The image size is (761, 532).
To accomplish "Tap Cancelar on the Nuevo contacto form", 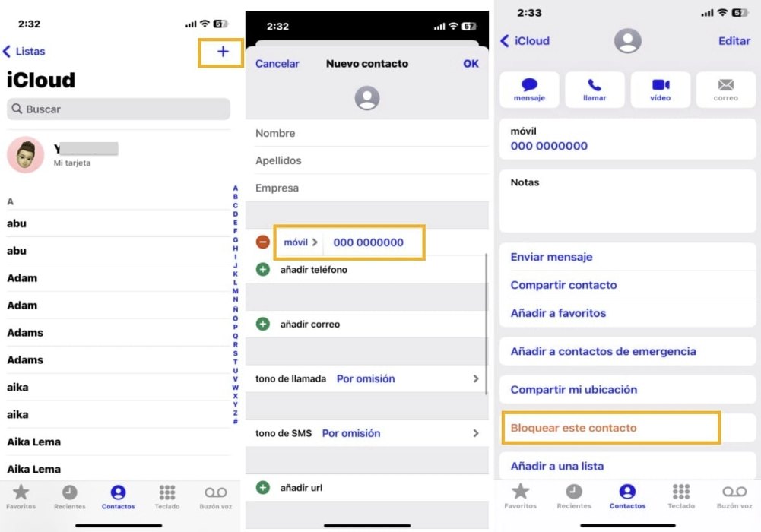I will point(277,64).
